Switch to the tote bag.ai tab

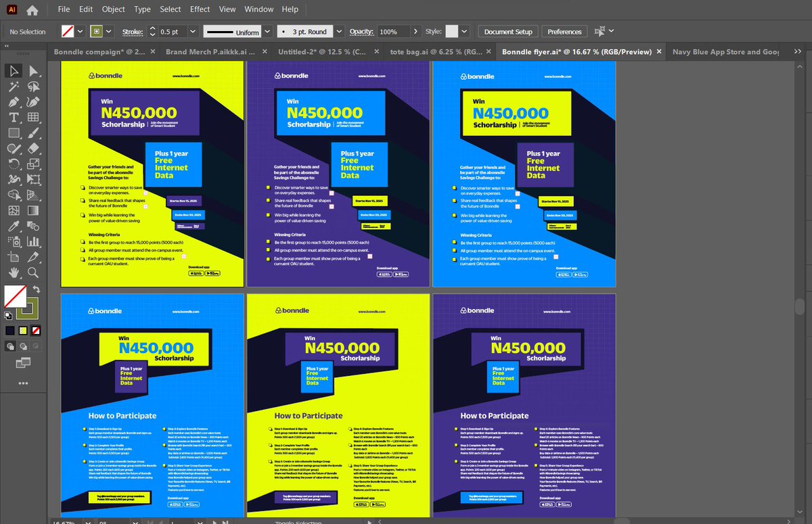coord(440,51)
